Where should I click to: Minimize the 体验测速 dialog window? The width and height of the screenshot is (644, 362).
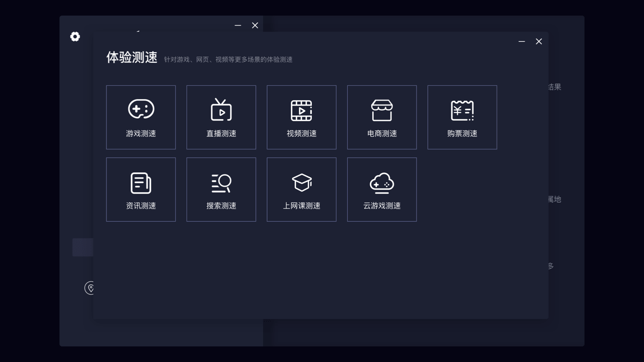pyautogui.click(x=521, y=41)
